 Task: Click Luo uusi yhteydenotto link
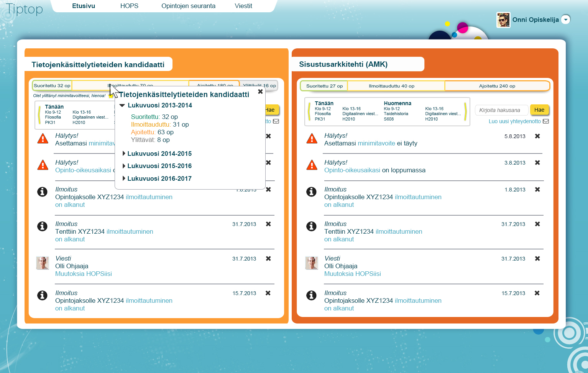pos(515,121)
